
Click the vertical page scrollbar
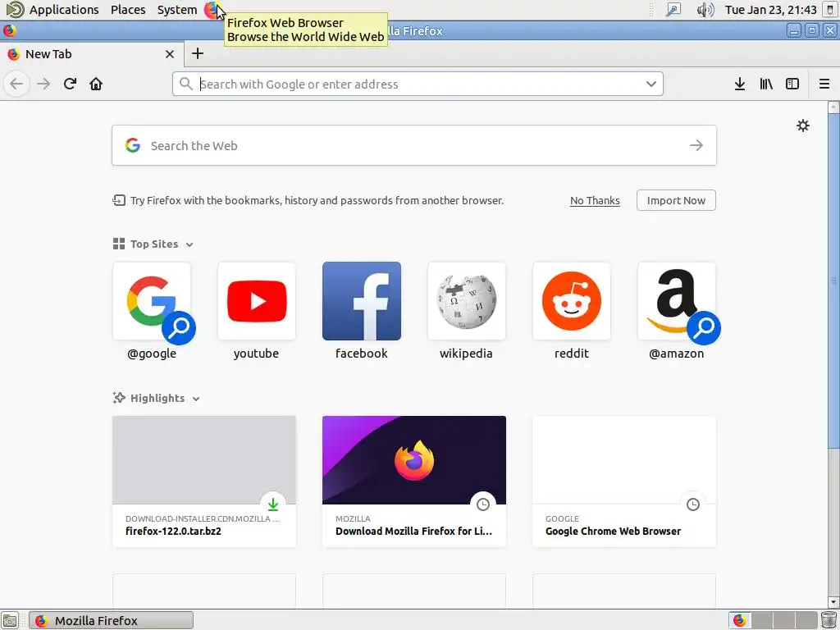833,279
